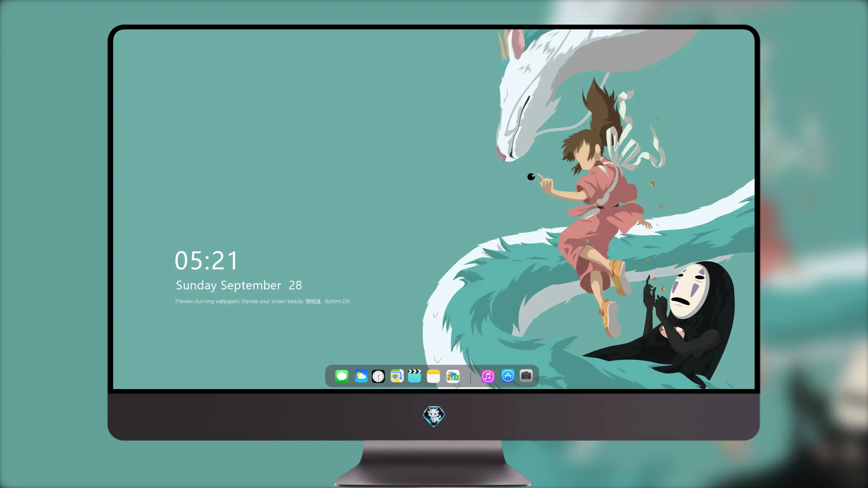Open the Clock app in the dock
Viewport: 868px width, 488px height.
378,376
